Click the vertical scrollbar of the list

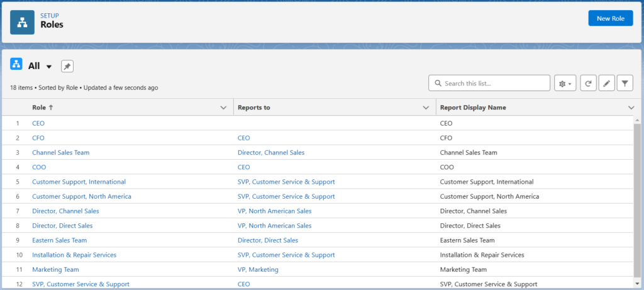[x=638, y=201]
